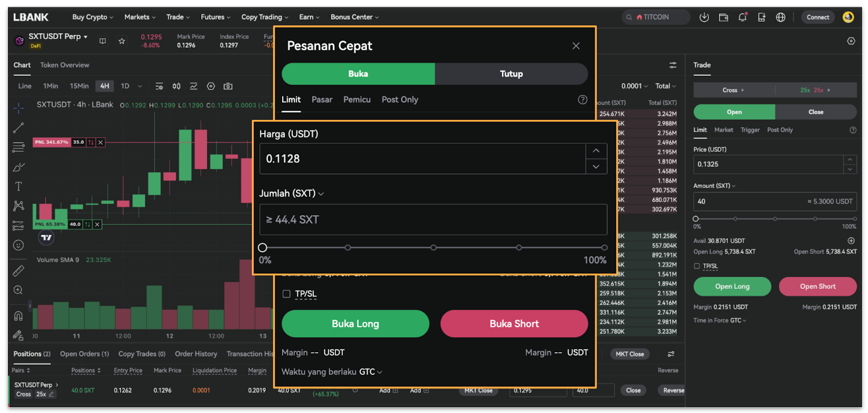Expand the Buy Crypto menu
Screen dimensions: 868x413
coord(93,17)
